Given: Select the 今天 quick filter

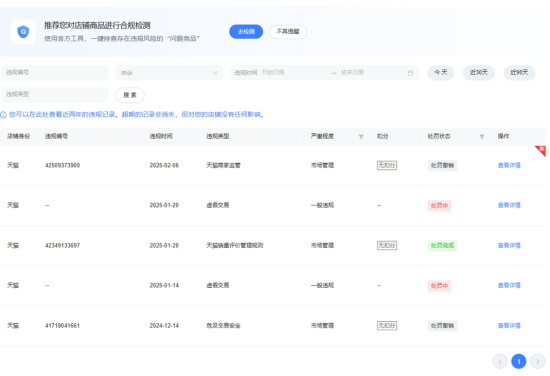Looking at the screenshot, I should coord(441,73).
